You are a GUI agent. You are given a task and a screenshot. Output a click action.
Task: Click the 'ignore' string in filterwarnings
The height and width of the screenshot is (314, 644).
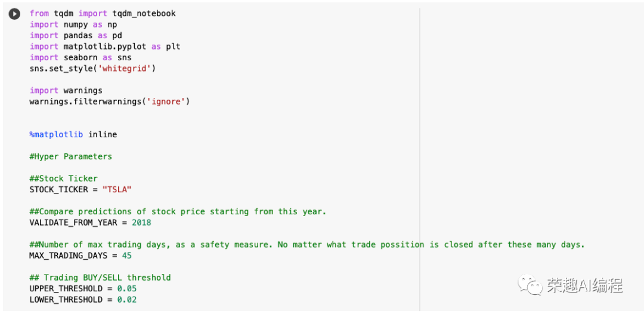coord(166,101)
